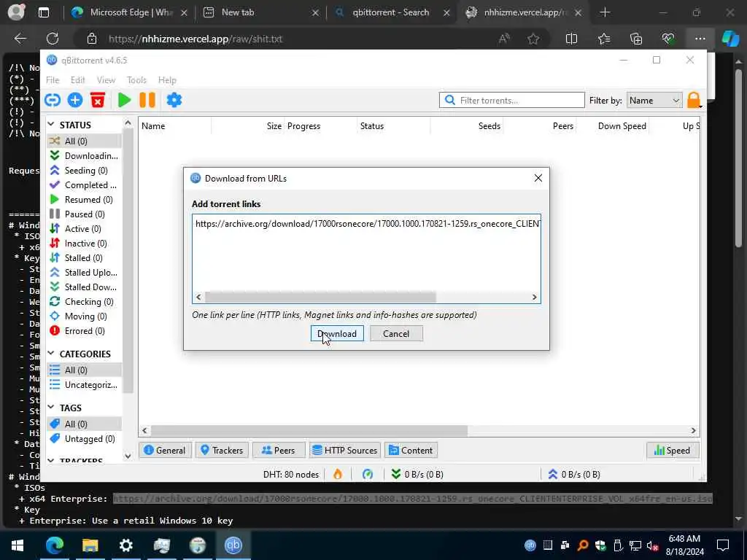747x560 pixels.
Task: Select the Paused (0) status filter
Action: tap(85, 214)
